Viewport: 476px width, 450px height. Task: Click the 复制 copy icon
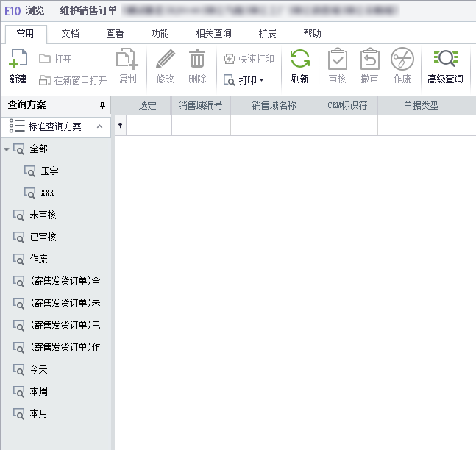pyautogui.click(x=127, y=60)
